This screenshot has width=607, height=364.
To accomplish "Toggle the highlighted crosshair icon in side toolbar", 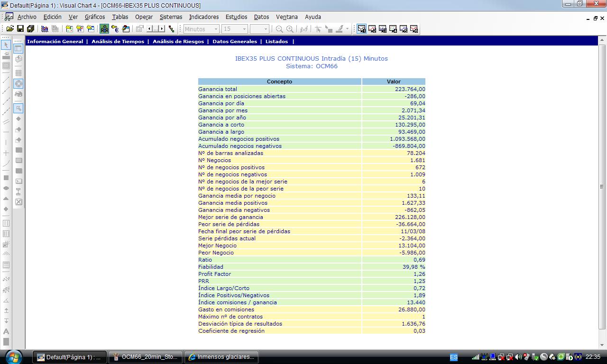I will tap(18, 84).
